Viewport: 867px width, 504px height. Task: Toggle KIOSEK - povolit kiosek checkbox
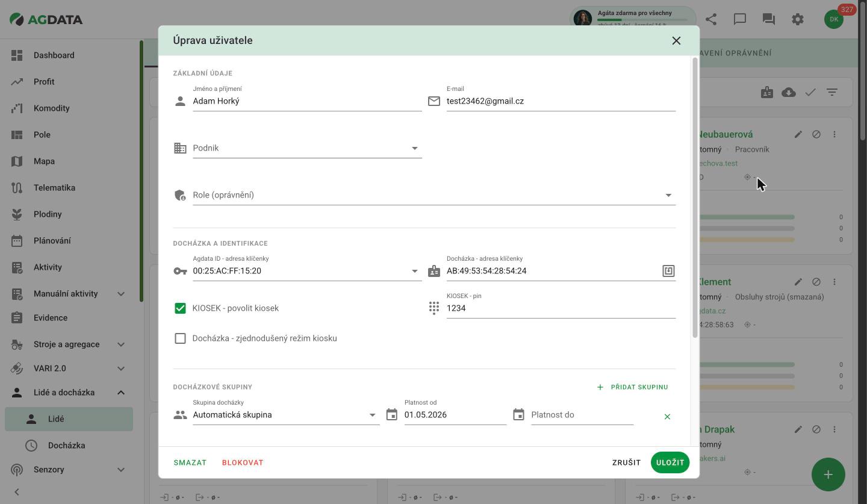pyautogui.click(x=180, y=308)
